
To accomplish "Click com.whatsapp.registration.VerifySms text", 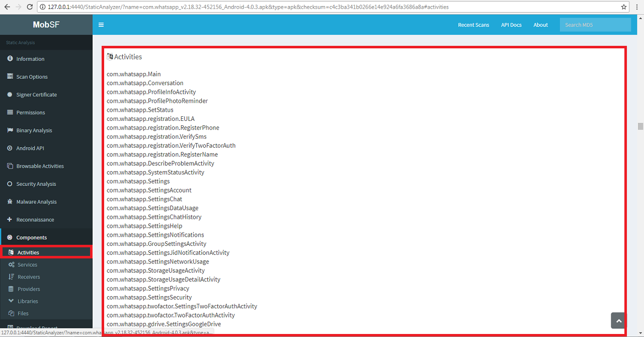I will (156, 137).
